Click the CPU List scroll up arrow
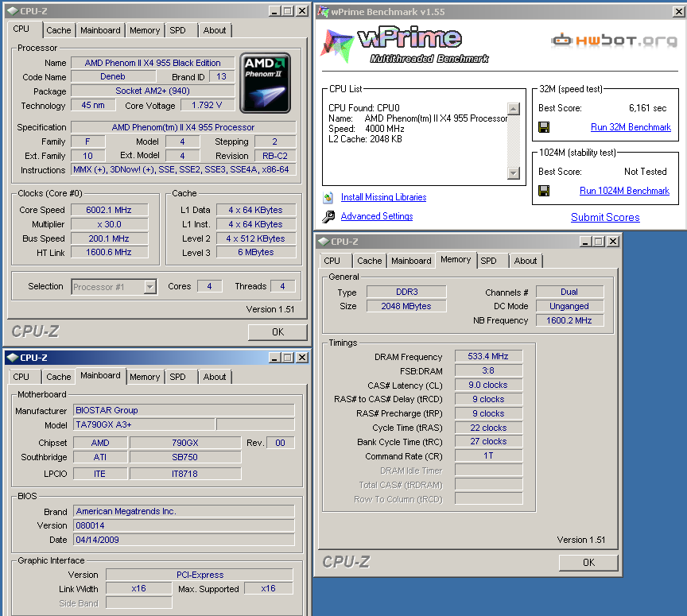This screenshot has height=616, width=687. click(x=513, y=109)
